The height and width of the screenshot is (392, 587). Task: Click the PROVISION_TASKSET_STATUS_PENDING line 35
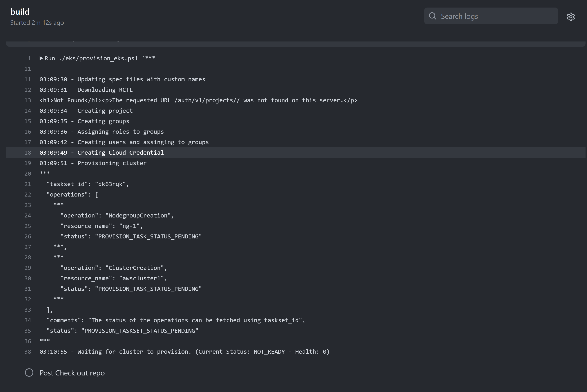click(119, 330)
